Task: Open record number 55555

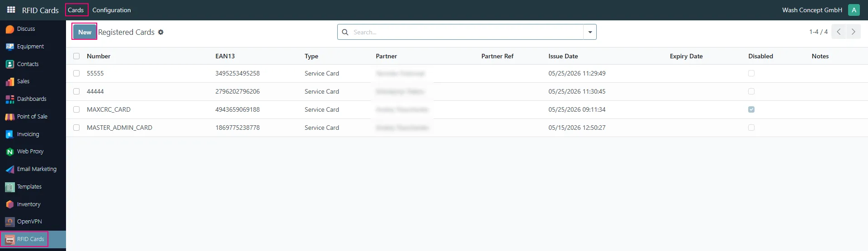Action: [x=95, y=73]
